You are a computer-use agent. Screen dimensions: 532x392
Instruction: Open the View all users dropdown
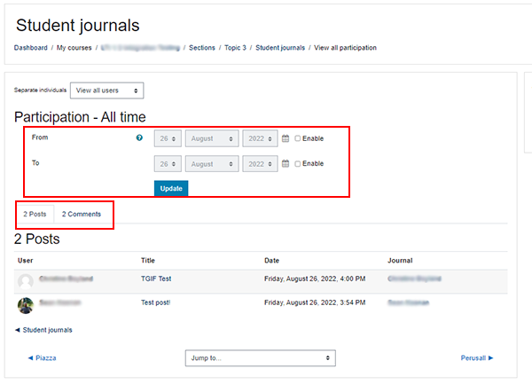click(107, 90)
